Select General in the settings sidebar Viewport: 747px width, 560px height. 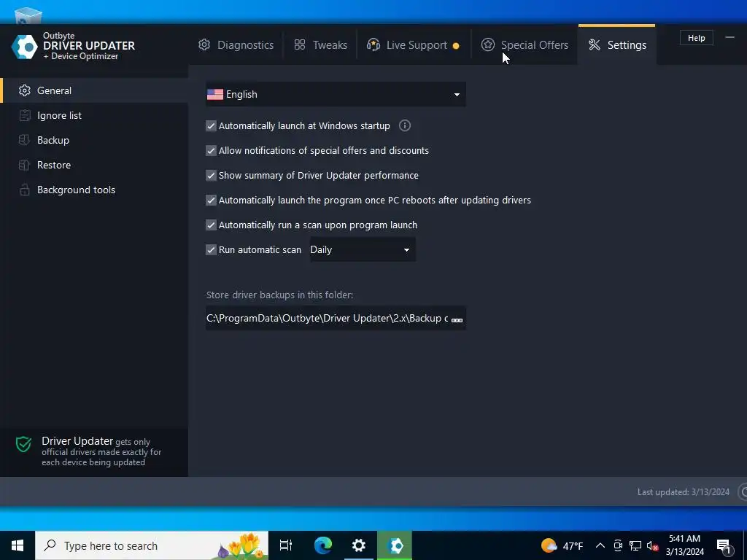94,90
